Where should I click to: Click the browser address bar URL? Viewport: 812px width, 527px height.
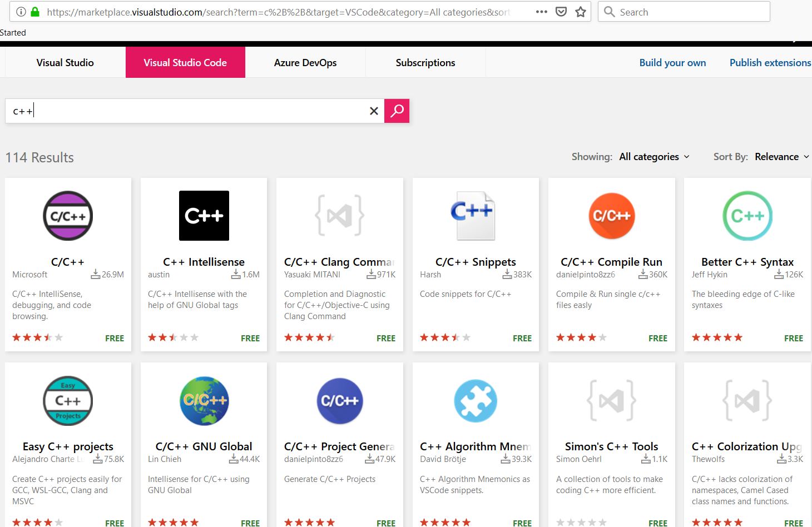[278, 12]
